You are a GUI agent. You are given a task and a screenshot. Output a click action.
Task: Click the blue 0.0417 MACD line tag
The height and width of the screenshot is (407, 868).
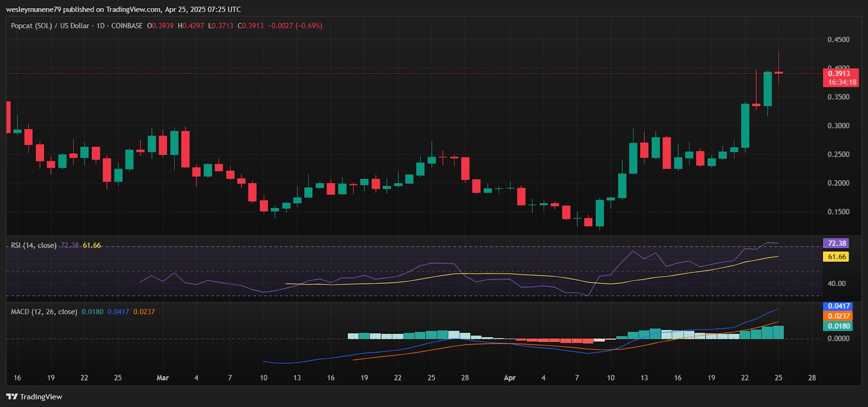[x=837, y=306]
